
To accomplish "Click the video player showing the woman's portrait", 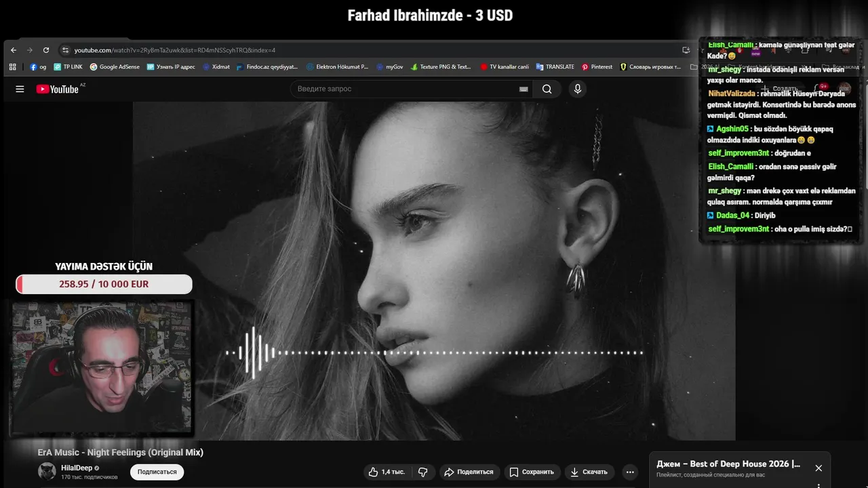I will (x=434, y=271).
